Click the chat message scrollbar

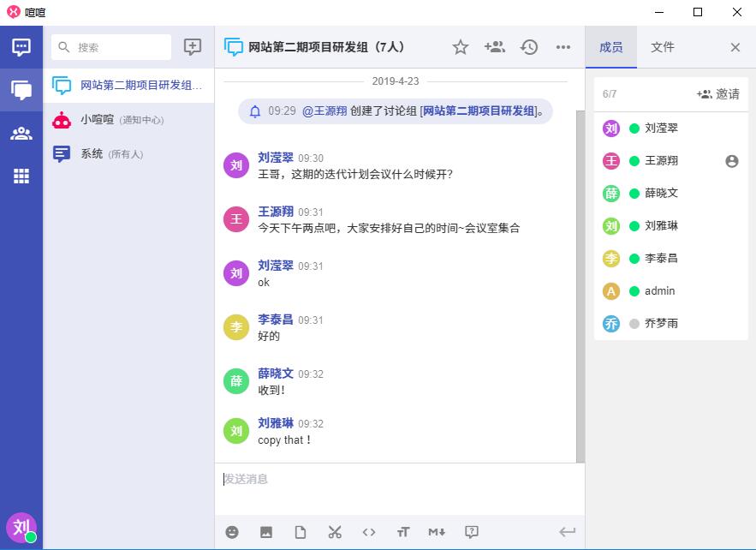pos(580,283)
